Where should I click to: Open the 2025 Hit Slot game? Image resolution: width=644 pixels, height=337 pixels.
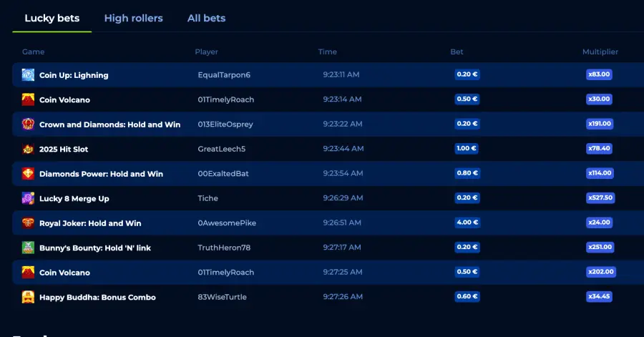(x=64, y=149)
